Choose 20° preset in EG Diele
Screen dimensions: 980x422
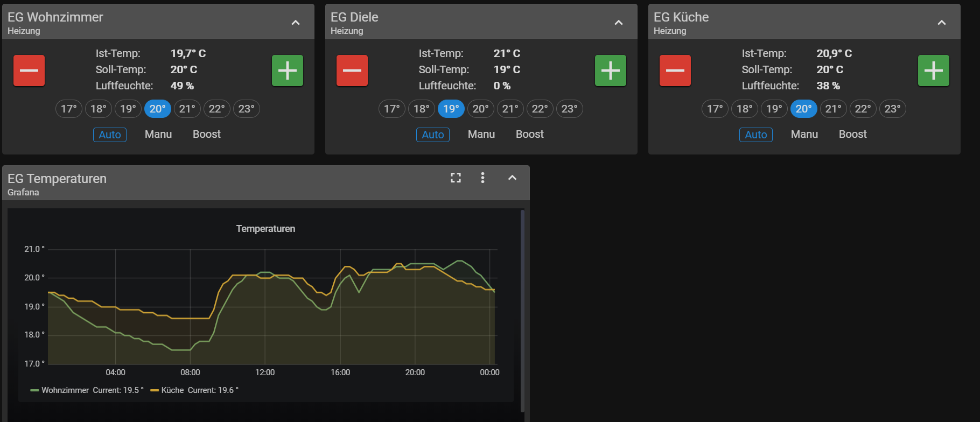(481, 109)
